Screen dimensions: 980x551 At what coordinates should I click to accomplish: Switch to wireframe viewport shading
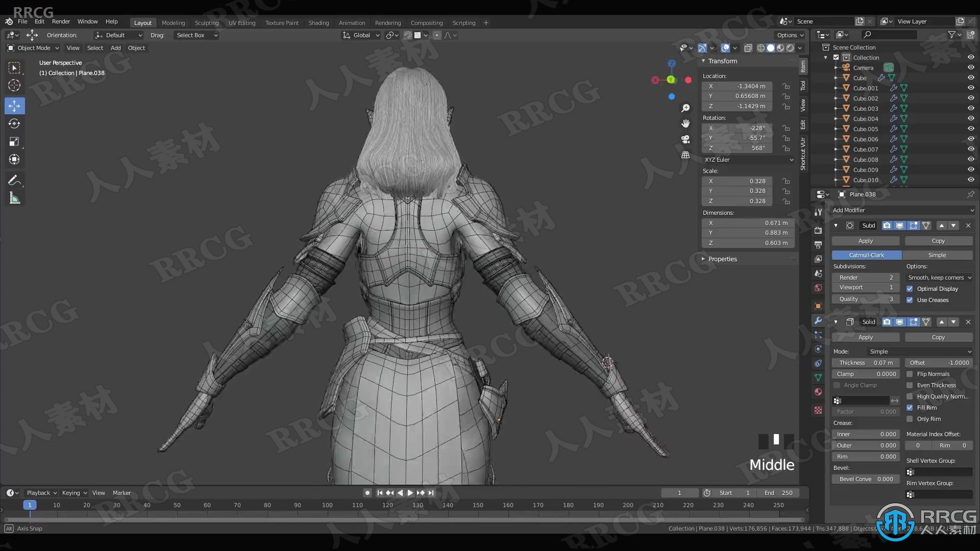click(761, 48)
